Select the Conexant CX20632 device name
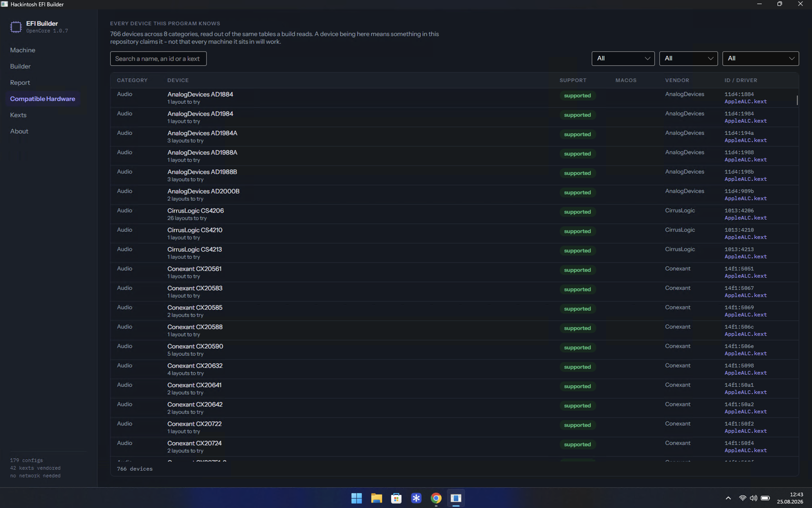Image resolution: width=812 pixels, height=508 pixels. click(195, 366)
